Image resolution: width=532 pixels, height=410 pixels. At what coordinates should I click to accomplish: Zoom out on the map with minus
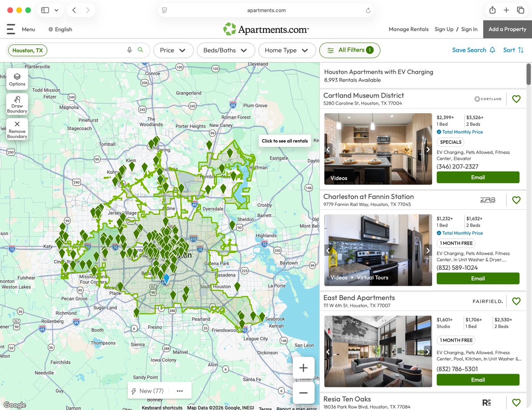pyautogui.click(x=303, y=393)
